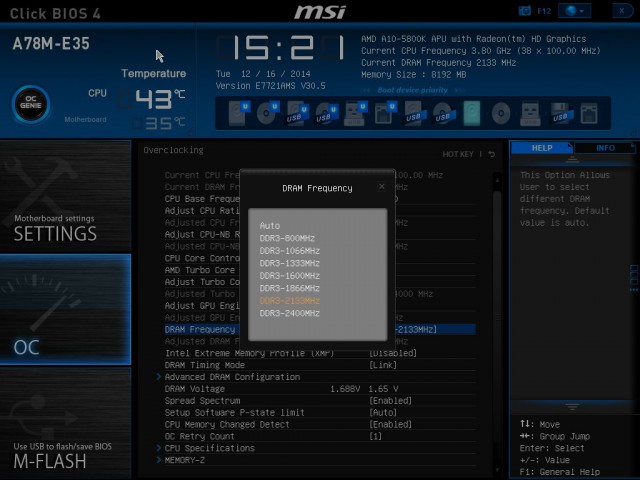Viewport: 640px width, 480px height.
Task: Select the UEFI network boot device icon
Action: [x=385, y=113]
